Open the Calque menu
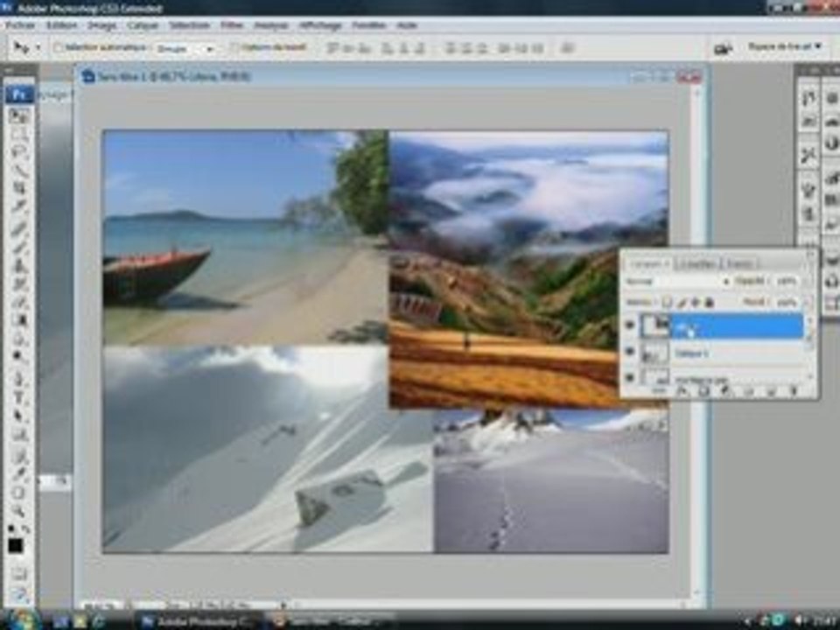The width and height of the screenshot is (840, 630). pyautogui.click(x=143, y=25)
